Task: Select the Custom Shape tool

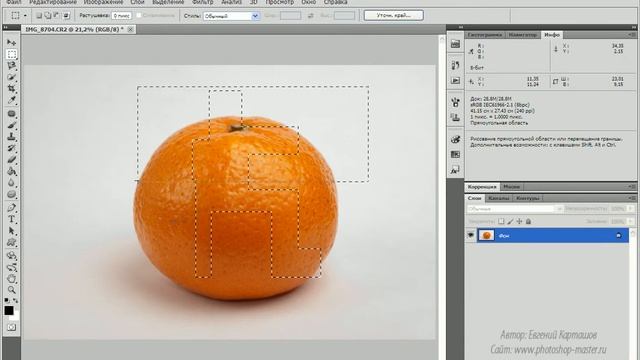Action: coord(11,243)
